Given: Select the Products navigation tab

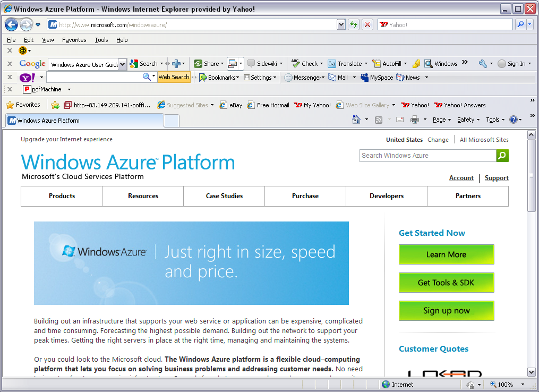Looking at the screenshot, I should coord(62,196).
